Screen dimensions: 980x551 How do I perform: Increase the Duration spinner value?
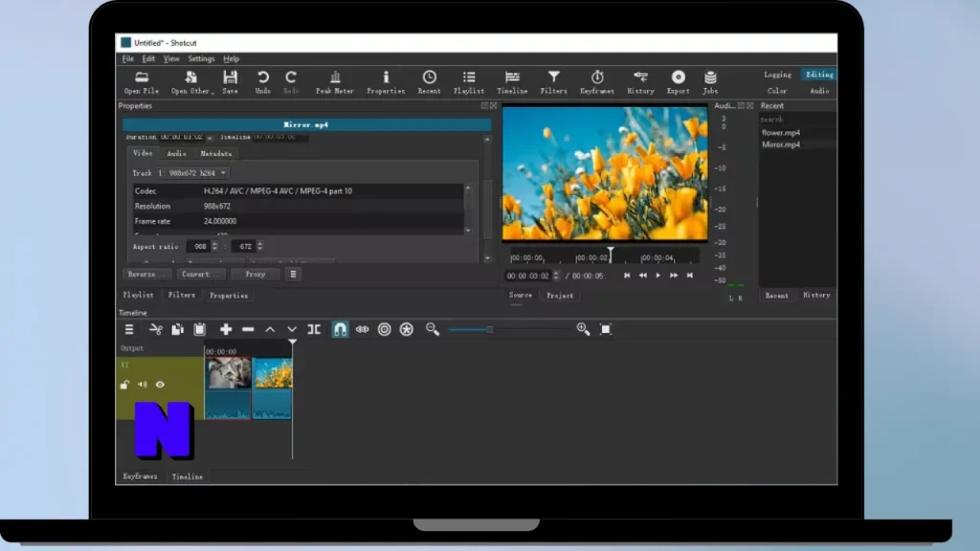point(210,136)
